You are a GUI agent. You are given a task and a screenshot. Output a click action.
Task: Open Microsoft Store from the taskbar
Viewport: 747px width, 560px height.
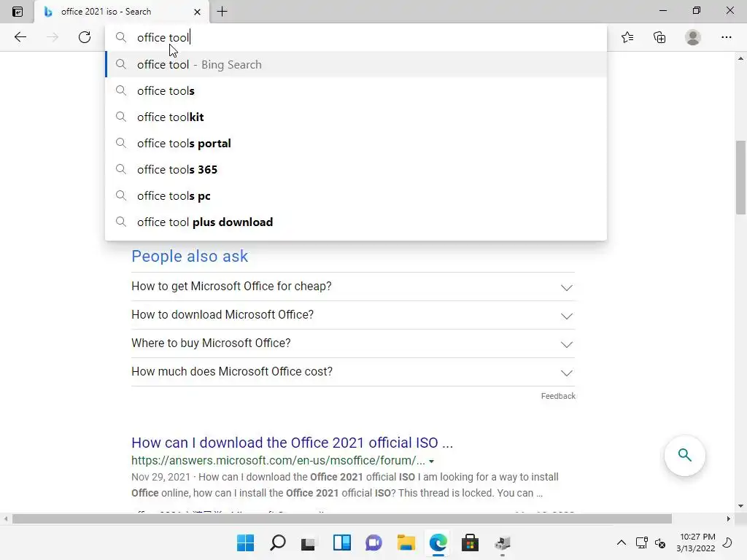pos(471,542)
